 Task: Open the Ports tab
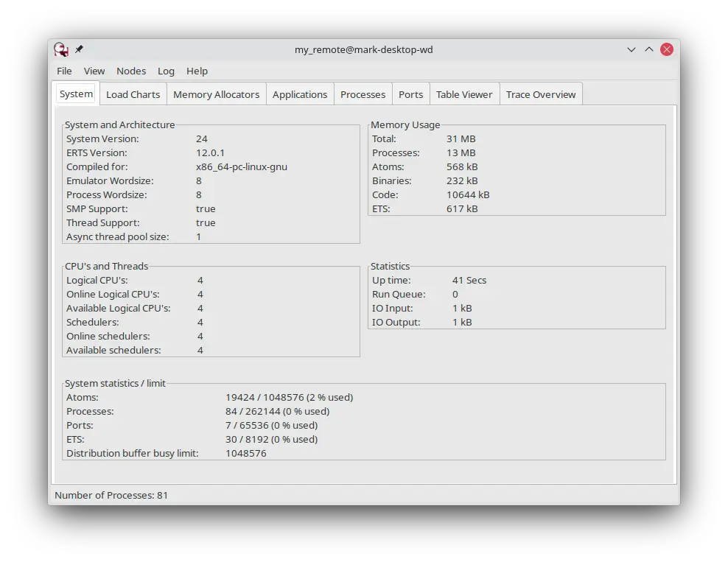click(x=410, y=94)
